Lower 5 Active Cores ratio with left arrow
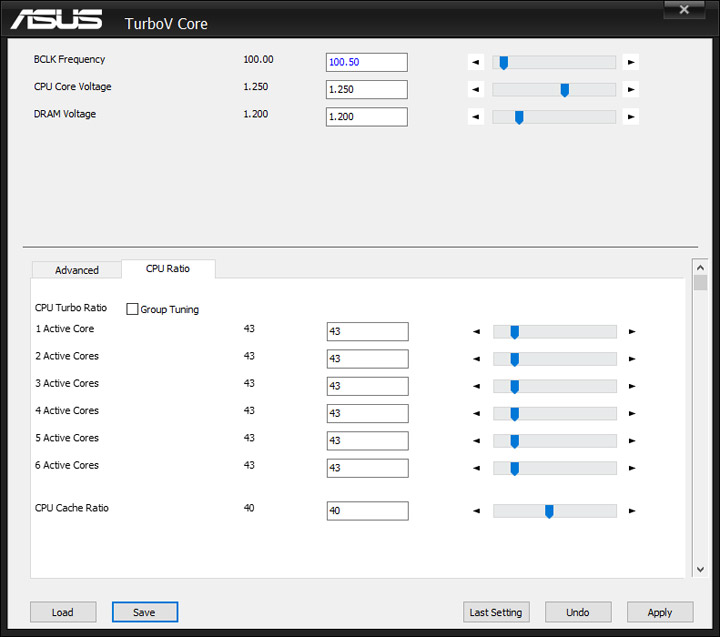The width and height of the screenshot is (720, 637). tap(477, 441)
